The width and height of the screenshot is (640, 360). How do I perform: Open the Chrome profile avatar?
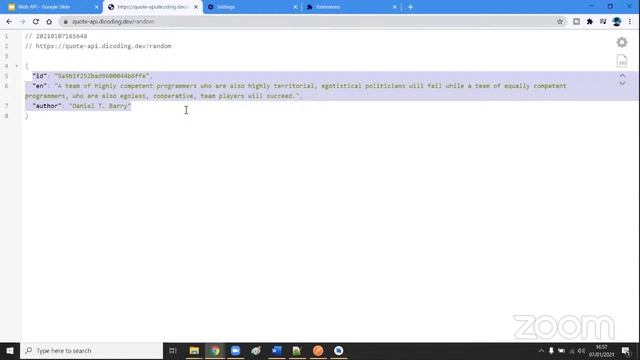pyautogui.click(x=617, y=22)
